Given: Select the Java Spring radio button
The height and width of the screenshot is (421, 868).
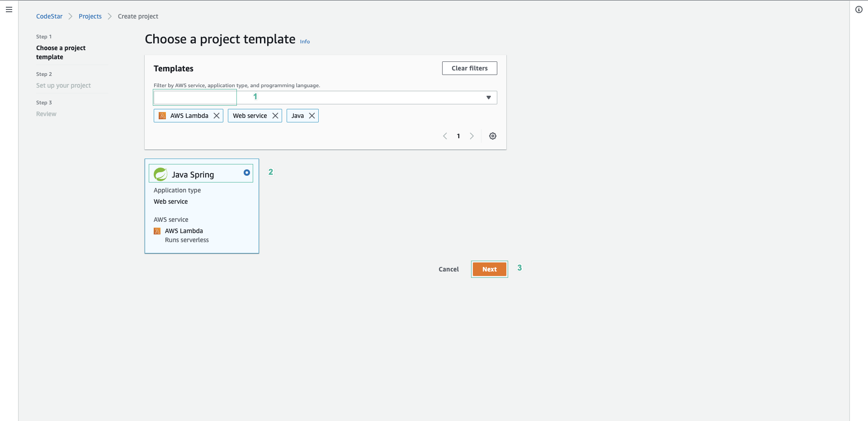Looking at the screenshot, I should (x=247, y=173).
